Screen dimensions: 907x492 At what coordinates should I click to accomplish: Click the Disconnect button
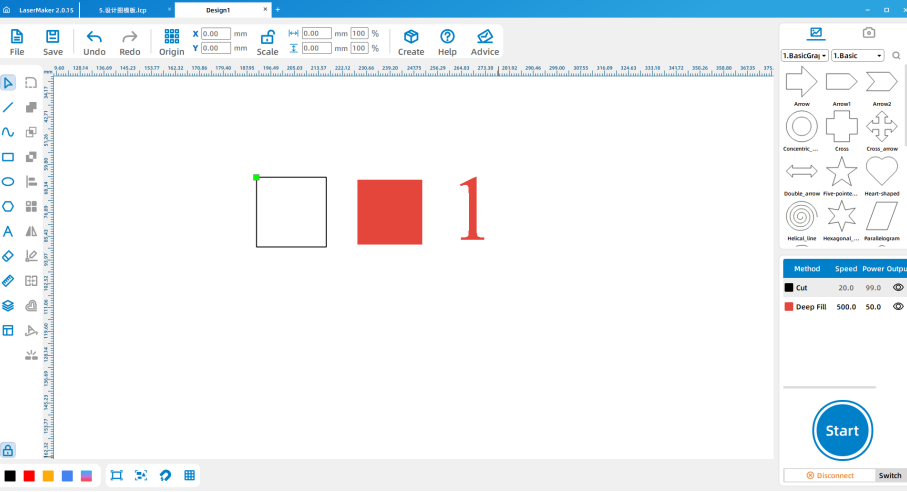click(x=828, y=476)
